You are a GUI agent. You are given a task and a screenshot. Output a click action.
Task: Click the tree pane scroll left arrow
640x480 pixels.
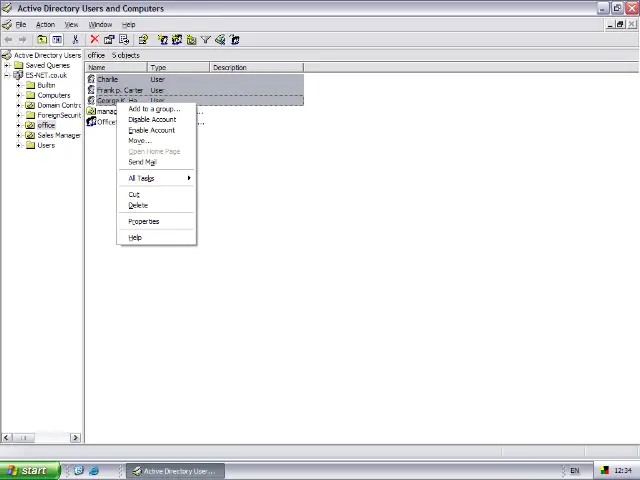point(7,438)
